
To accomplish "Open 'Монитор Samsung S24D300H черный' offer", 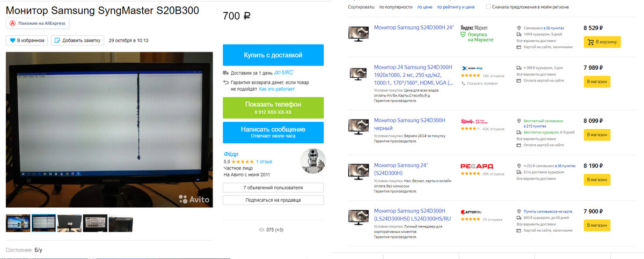I will point(409,124).
